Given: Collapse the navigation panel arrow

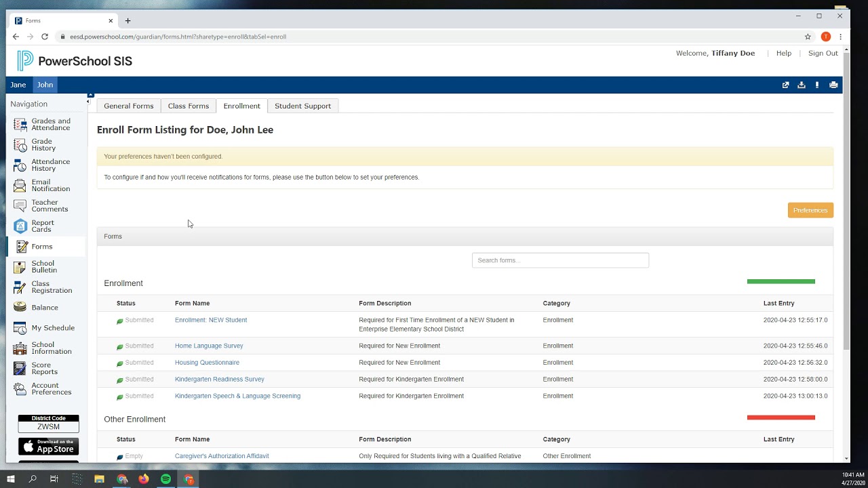Looking at the screenshot, I should click(x=87, y=102).
